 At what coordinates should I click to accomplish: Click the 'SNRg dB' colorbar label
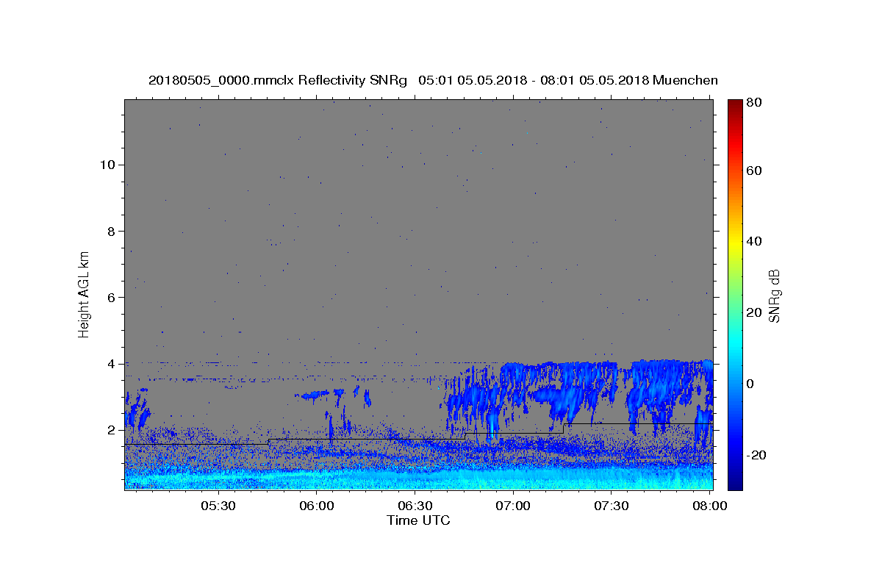pyautogui.click(x=774, y=295)
